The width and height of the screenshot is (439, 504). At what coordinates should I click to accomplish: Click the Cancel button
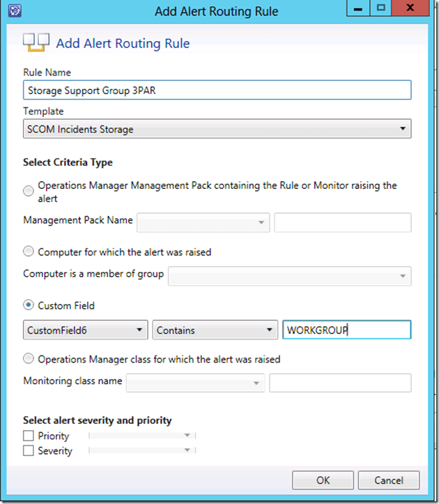click(x=389, y=480)
